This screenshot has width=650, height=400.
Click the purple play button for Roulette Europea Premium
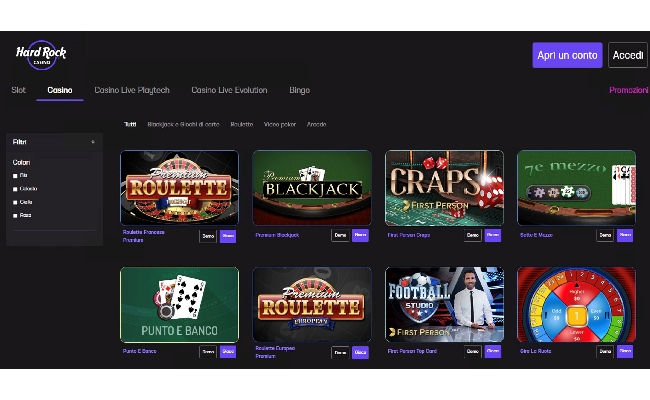pos(360,352)
